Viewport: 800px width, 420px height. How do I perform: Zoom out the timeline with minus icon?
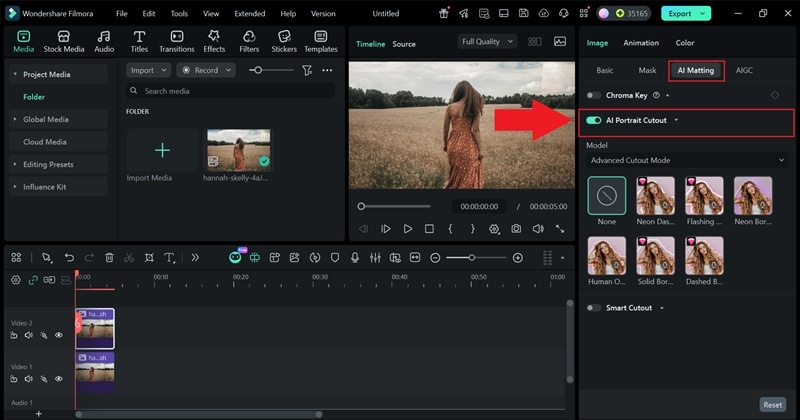click(435, 258)
